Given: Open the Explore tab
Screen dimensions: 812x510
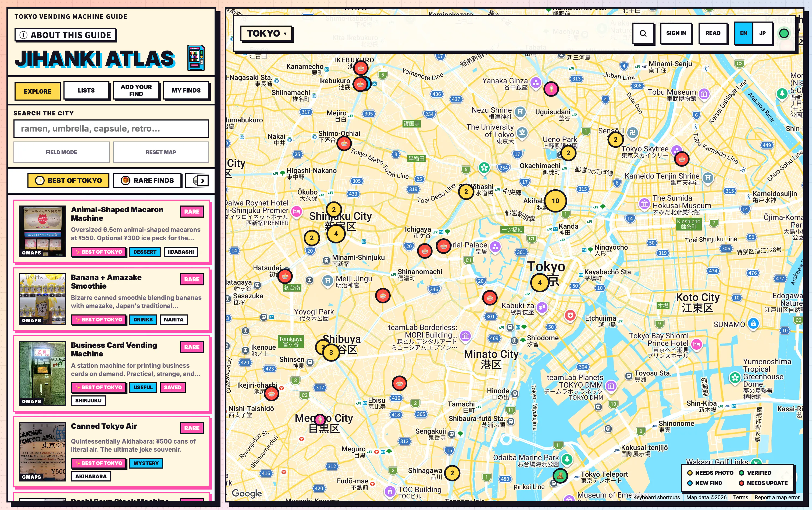Looking at the screenshot, I should [x=37, y=91].
